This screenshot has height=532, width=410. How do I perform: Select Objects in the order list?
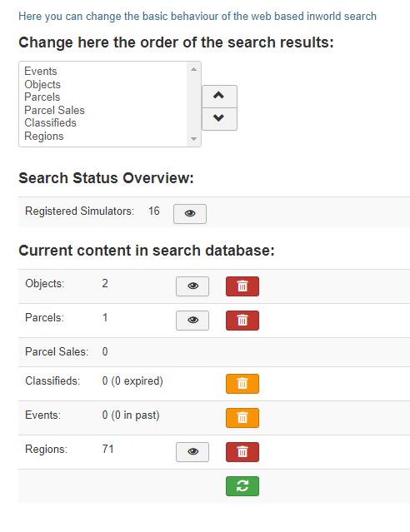pos(42,84)
